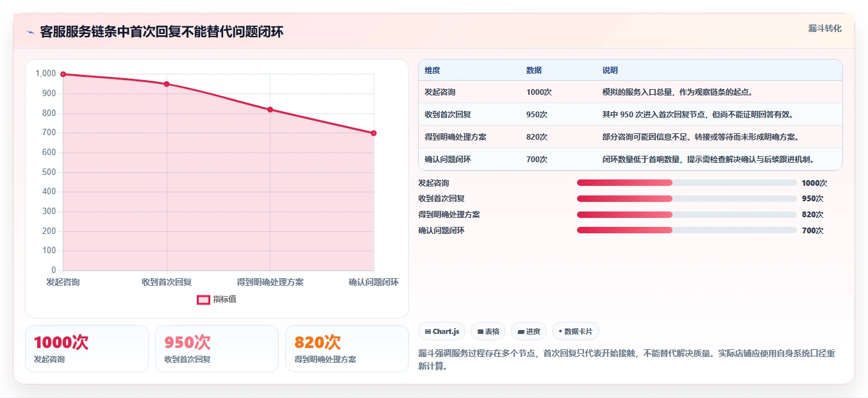Click the 500 tick label on y-axis
Viewport: 868px width, 398px height.
[x=49, y=172]
